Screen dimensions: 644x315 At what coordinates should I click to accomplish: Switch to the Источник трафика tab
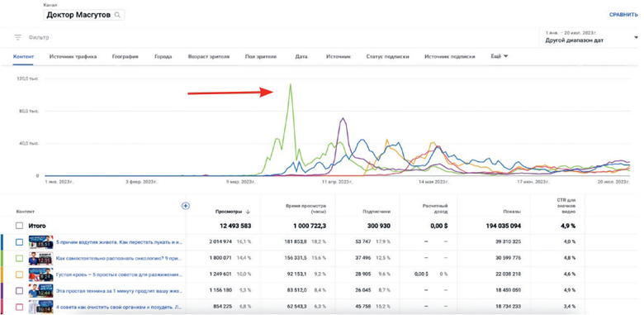73,57
